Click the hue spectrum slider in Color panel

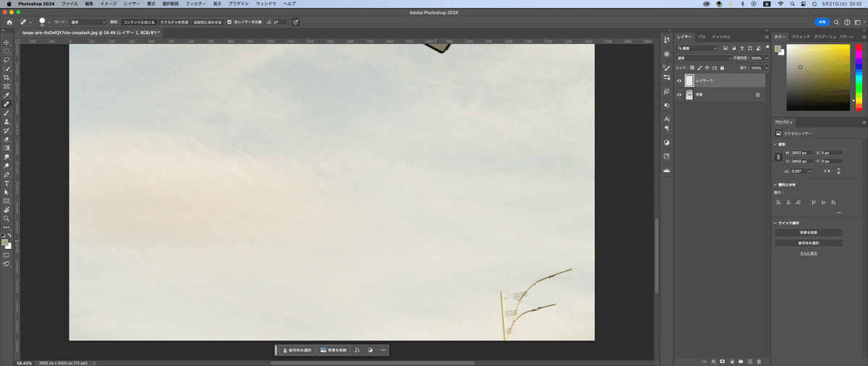pyautogui.click(x=859, y=77)
